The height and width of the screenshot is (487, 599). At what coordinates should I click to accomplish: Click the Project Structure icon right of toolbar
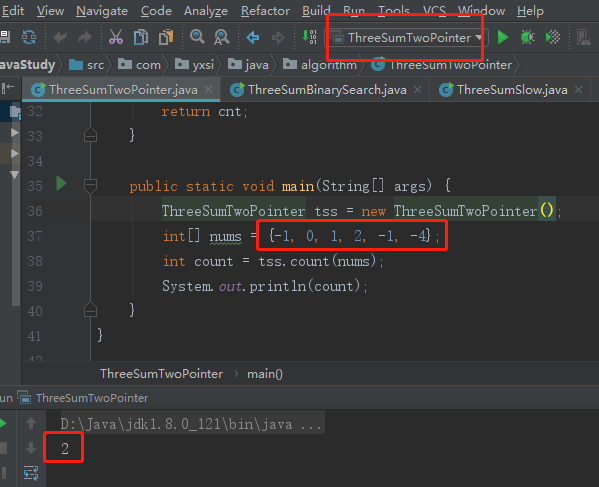[x=584, y=37]
